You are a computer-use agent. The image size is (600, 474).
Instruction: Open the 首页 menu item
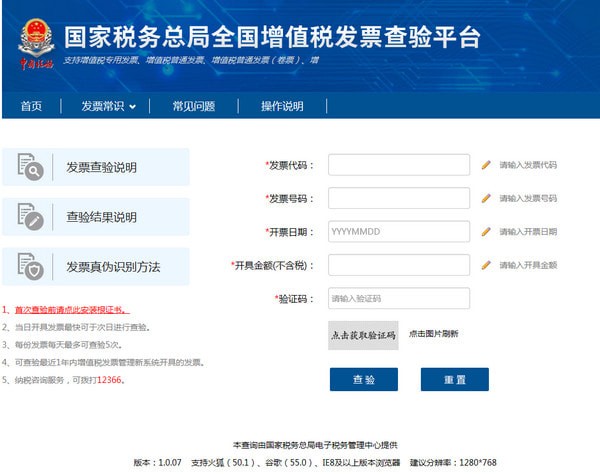click(31, 106)
